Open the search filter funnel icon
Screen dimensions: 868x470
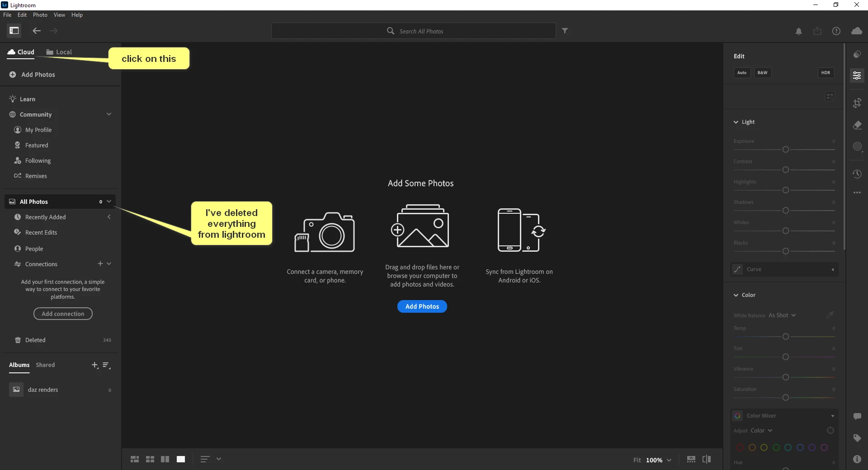(565, 31)
